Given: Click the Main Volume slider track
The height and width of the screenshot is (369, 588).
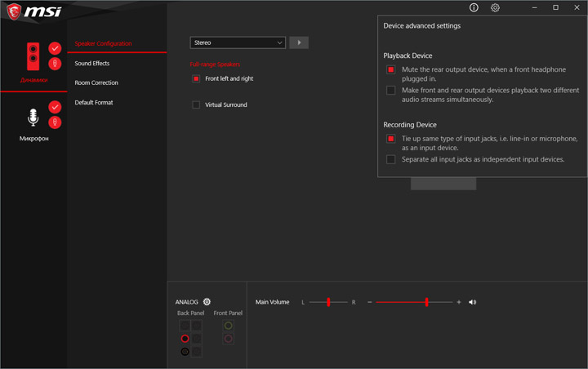Looking at the screenshot, I should tap(414, 302).
